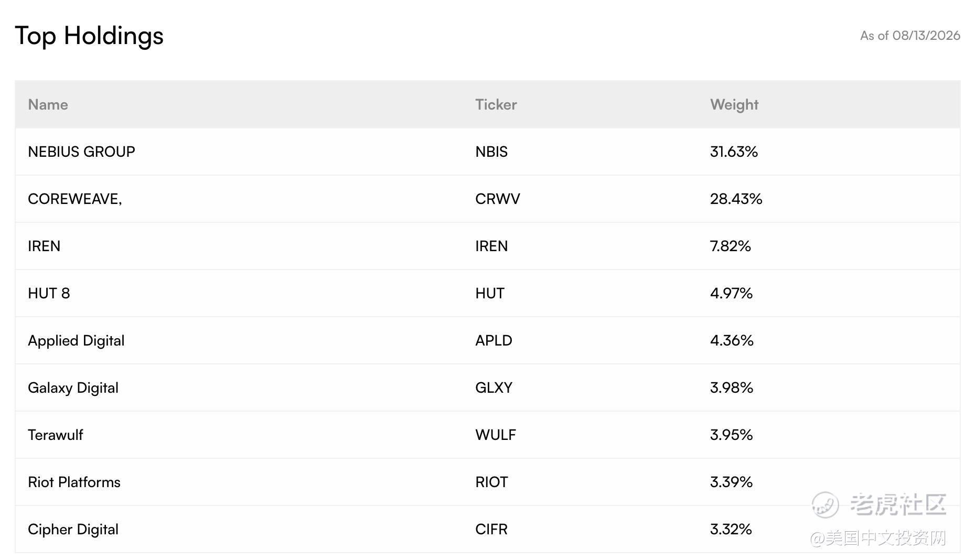965x560 pixels.
Task: Click the 31.63% weight value
Action: (x=734, y=152)
